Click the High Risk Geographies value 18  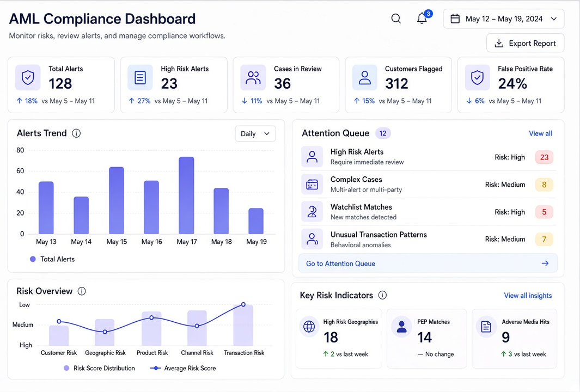pyautogui.click(x=331, y=337)
